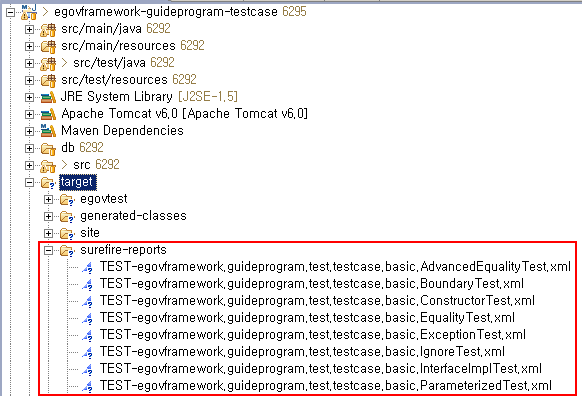Click the surefire-reports folder icon
Screen dimensions: 582x396
tap(67, 251)
